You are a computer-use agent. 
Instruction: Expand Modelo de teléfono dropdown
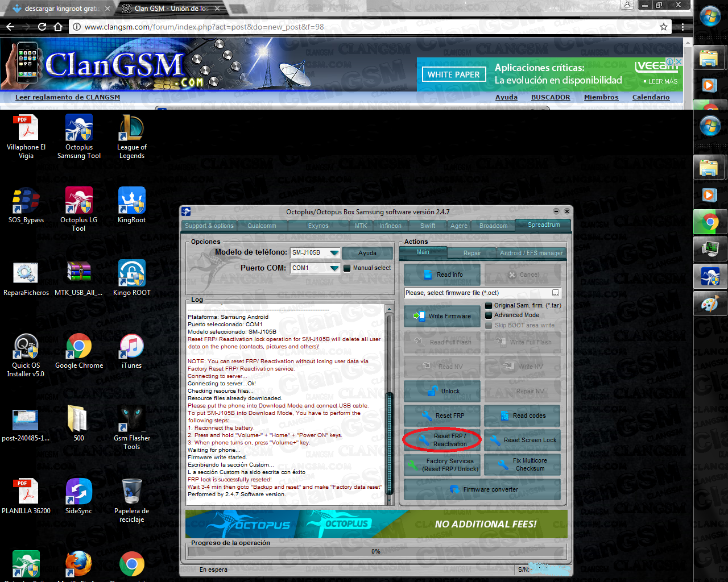334,253
